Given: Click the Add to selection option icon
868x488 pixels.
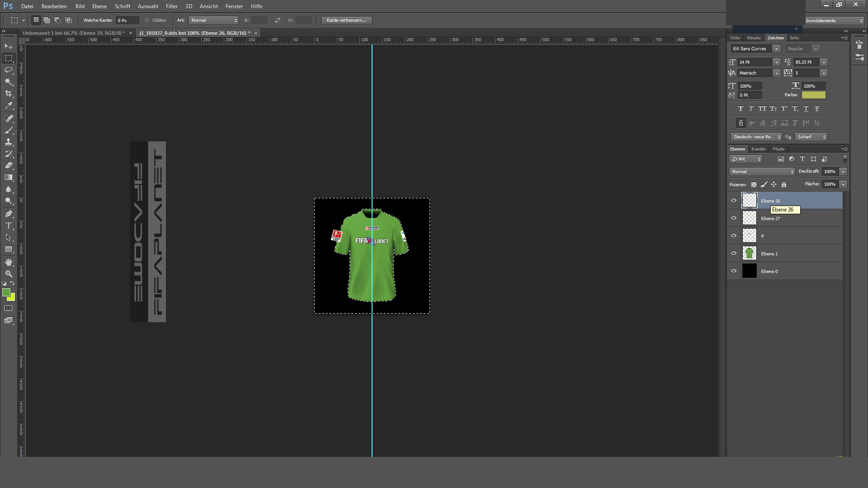Looking at the screenshot, I should pos(47,20).
